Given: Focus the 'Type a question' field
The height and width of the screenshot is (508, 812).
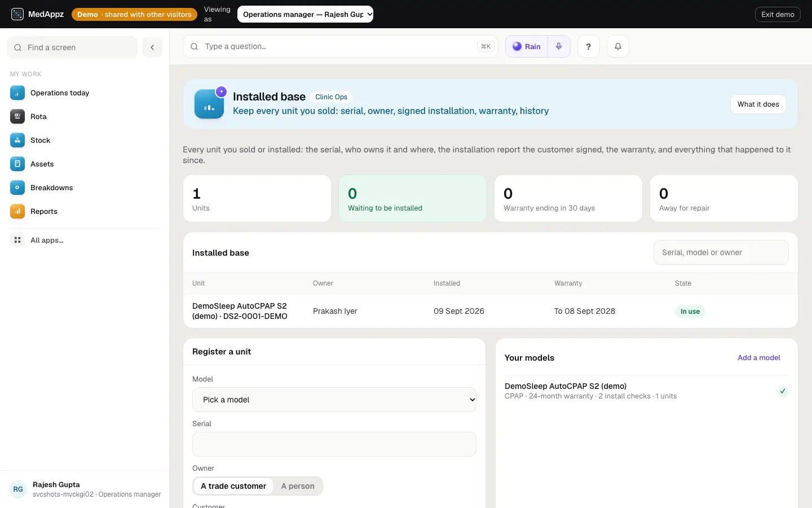Looking at the screenshot, I should tap(341, 46).
